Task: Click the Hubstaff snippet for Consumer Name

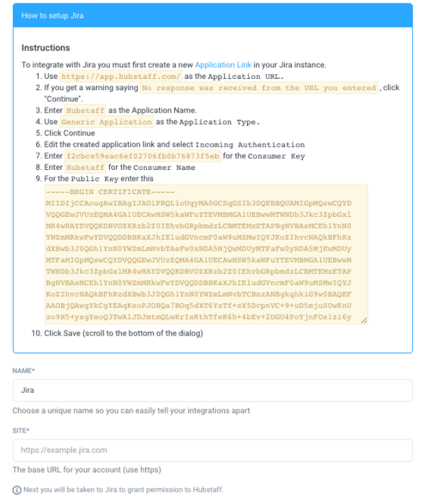Action: [86, 168]
